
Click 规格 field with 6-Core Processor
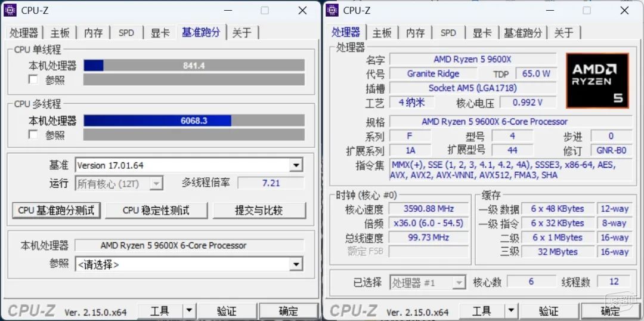(511, 122)
